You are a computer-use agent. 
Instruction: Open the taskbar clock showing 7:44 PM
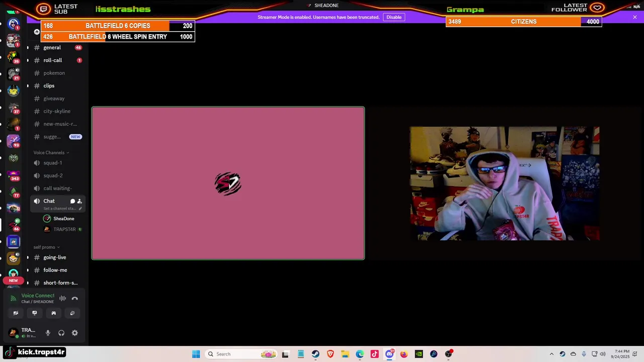(x=620, y=354)
